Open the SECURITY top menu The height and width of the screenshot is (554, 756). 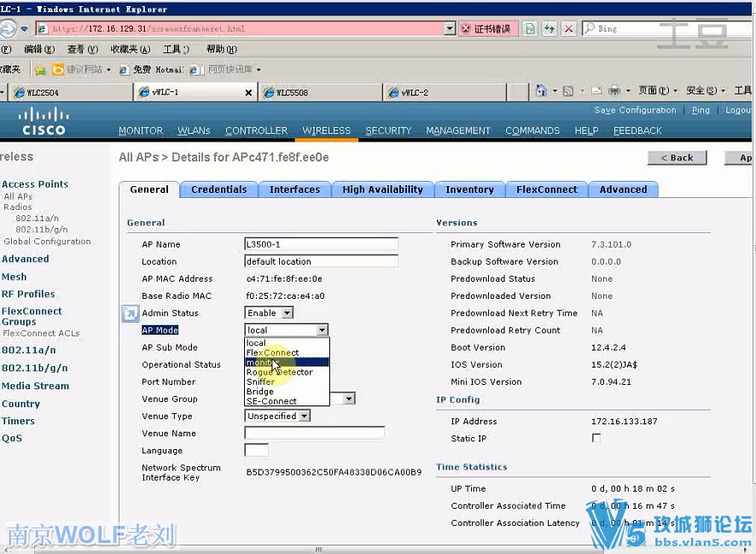[x=388, y=131]
